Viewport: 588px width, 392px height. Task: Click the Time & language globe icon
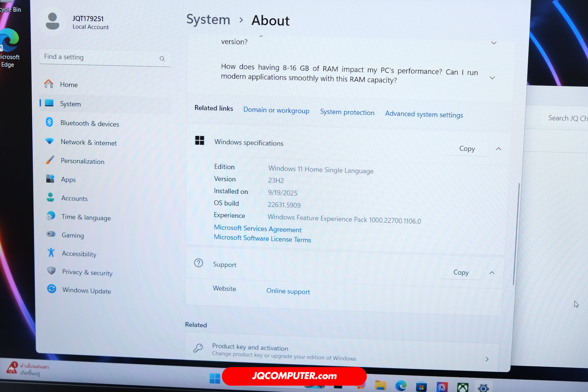(51, 216)
